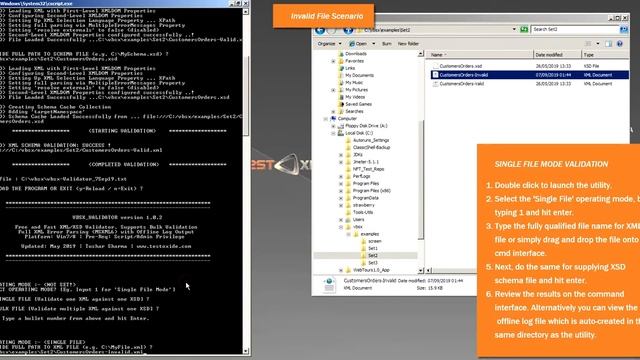Click the navigation tree scroll up arrow
The width and height of the screenshot is (640, 360).
(x=420, y=54)
